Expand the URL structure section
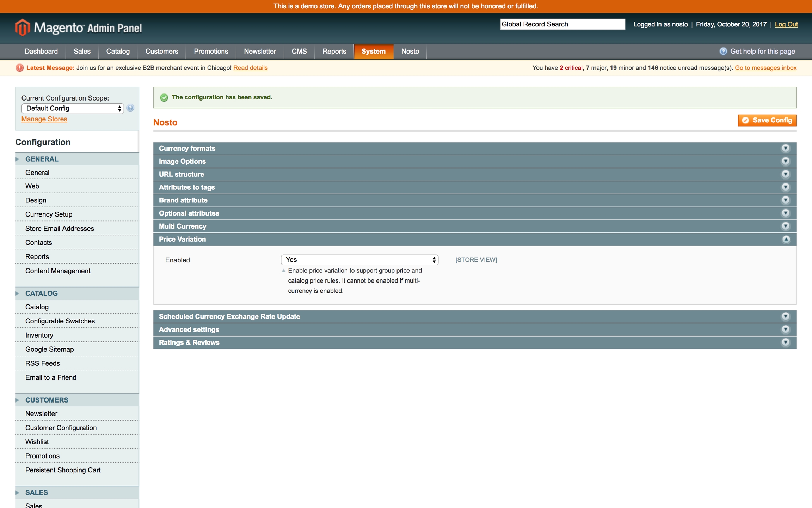The width and height of the screenshot is (812, 508). 182,174
